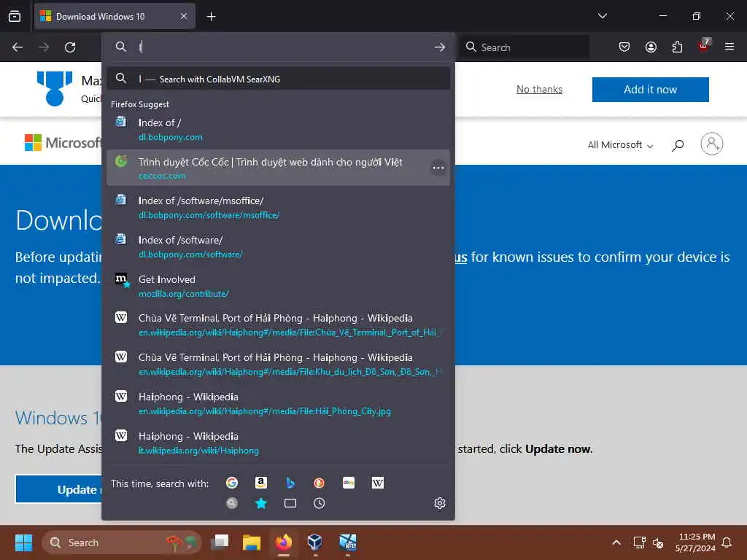Screen dimensions: 747x560
Task: Open the Chùa Vẽ Terminal suggestion with Khu_du_lịch URL
Action: (x=278, y=365)
